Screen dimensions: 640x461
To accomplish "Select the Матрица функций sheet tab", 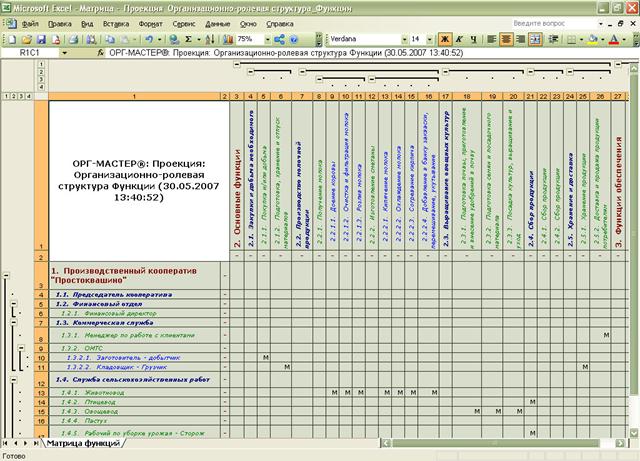I will [83, 443].
